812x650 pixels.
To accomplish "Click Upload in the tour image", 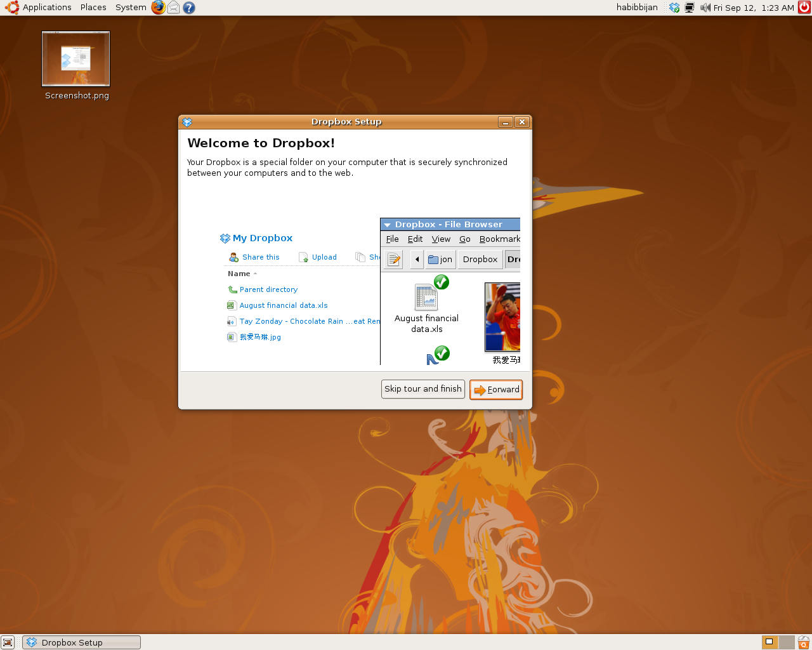I will click(324, 257).
